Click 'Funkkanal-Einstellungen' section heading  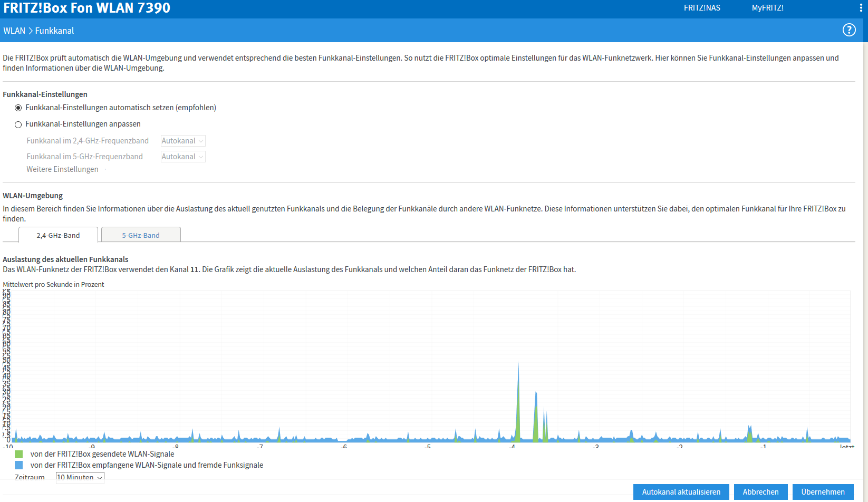45,94
